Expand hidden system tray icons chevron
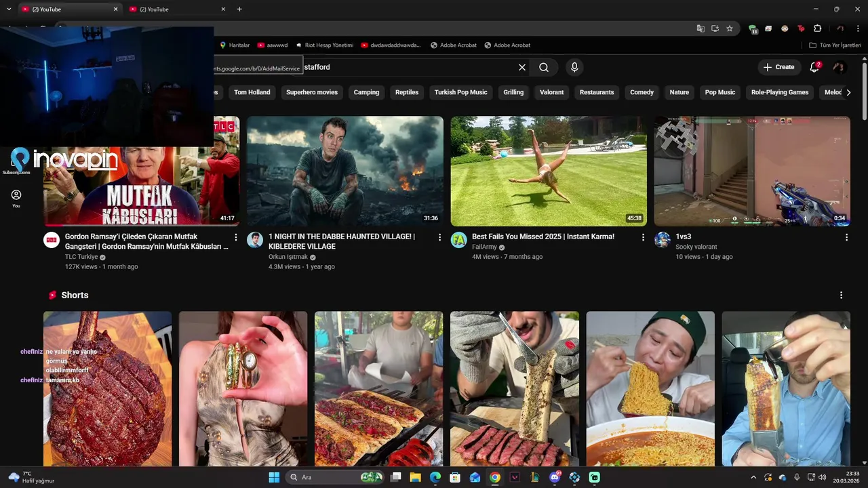The width and height of the screenshot is (868, 488). 753,477
